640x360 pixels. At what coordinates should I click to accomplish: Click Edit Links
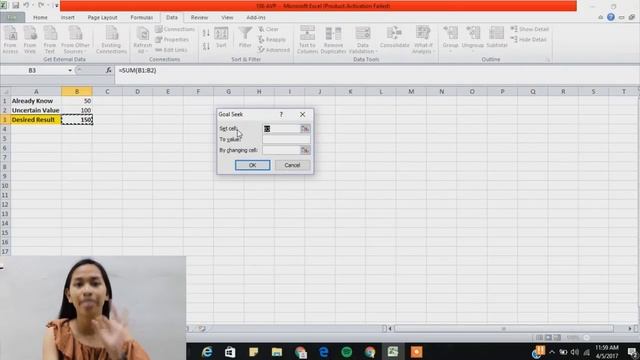171,50
